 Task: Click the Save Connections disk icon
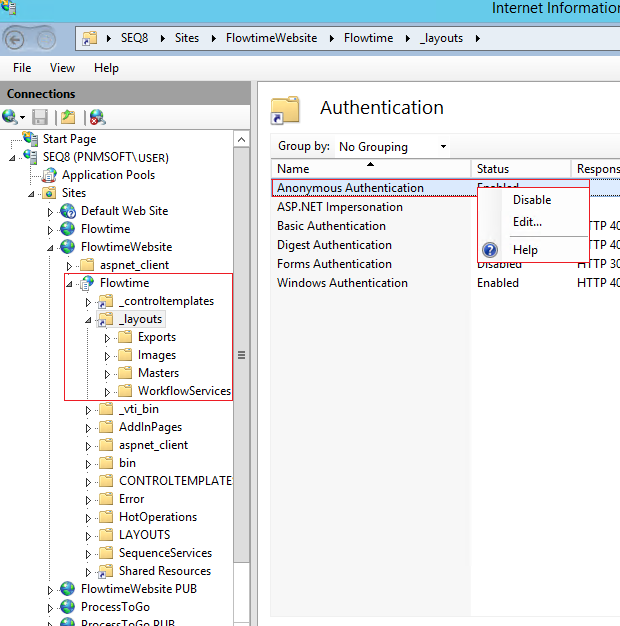pos(40,117)
